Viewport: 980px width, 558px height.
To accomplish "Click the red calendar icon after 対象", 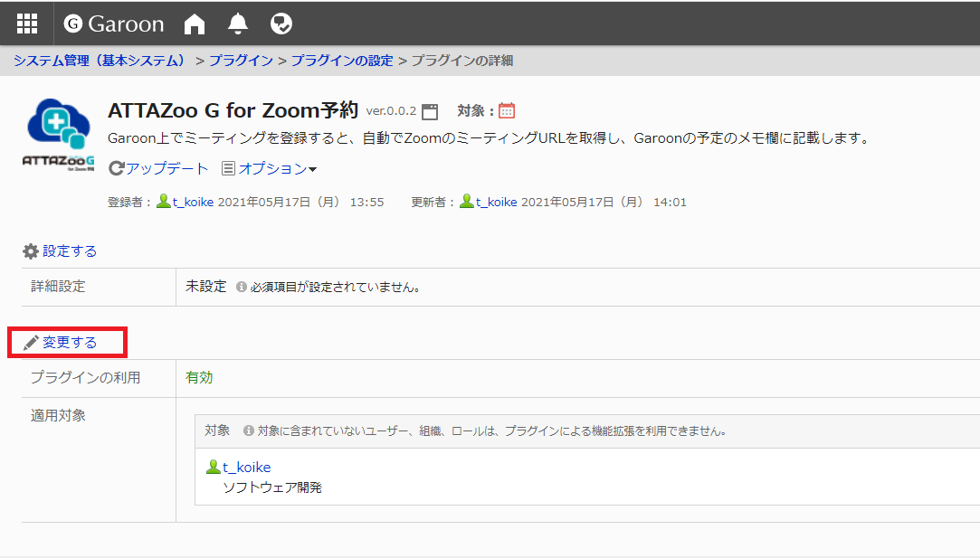I will (x=507, y=110).
